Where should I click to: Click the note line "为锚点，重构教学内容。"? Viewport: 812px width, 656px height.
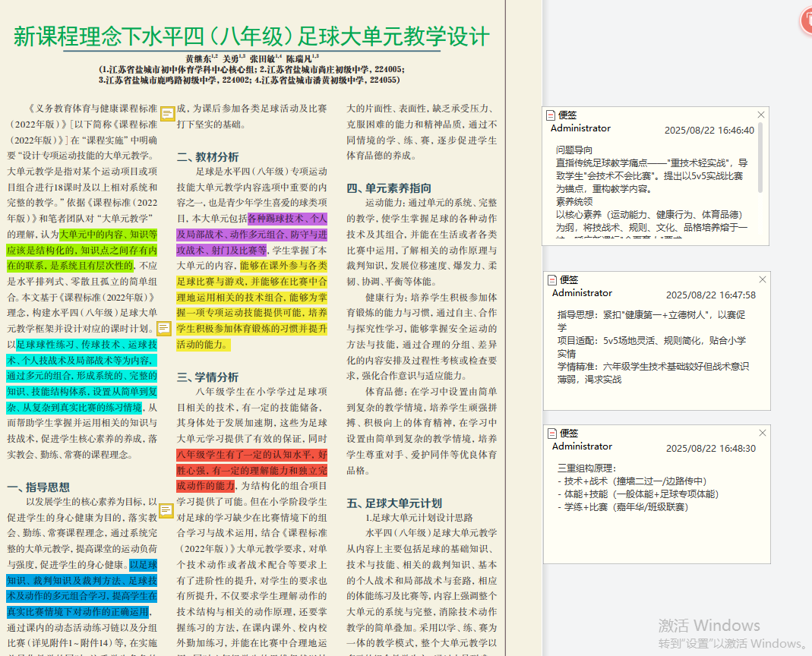point(604,189)
